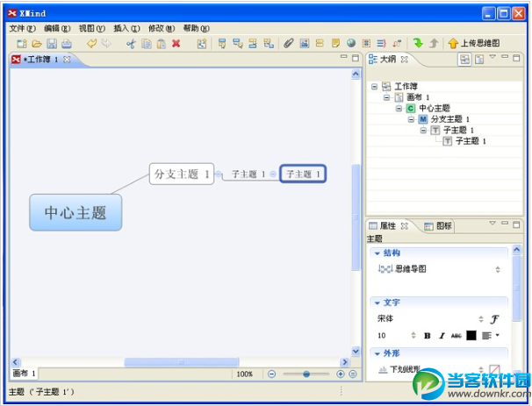Click the New workbook toolbar icon

pos(22,44)
